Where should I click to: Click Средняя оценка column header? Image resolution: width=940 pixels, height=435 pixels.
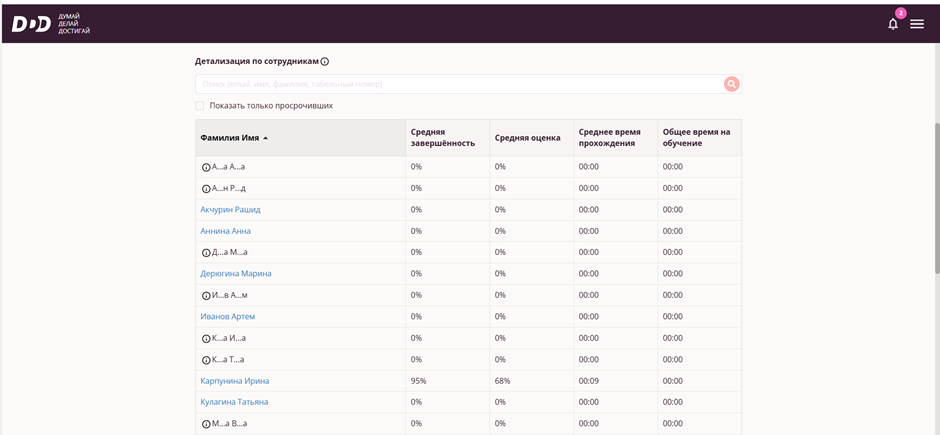point(527,138)
